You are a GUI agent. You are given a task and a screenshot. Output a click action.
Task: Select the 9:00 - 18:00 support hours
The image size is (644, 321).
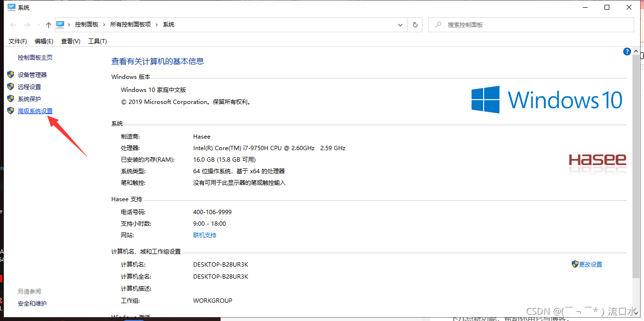coord(210,224)
